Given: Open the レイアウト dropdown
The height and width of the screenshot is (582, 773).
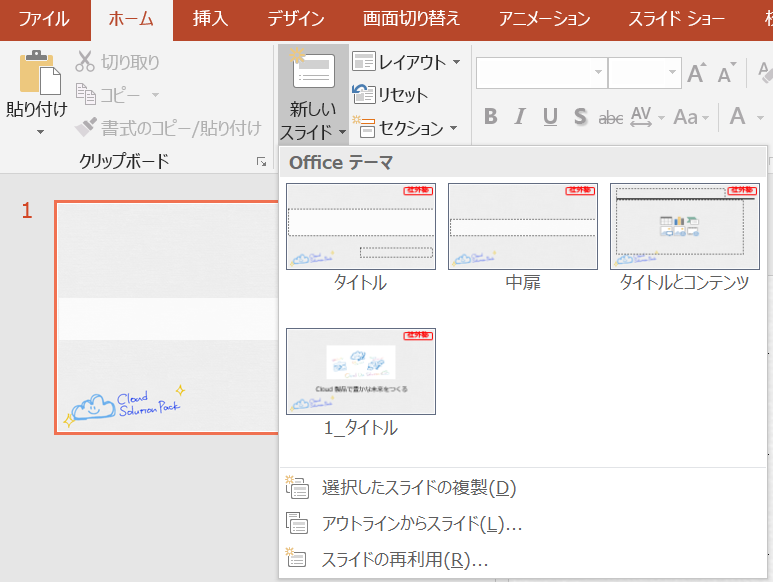Looking at the screenshot, I should pos(407,62).
